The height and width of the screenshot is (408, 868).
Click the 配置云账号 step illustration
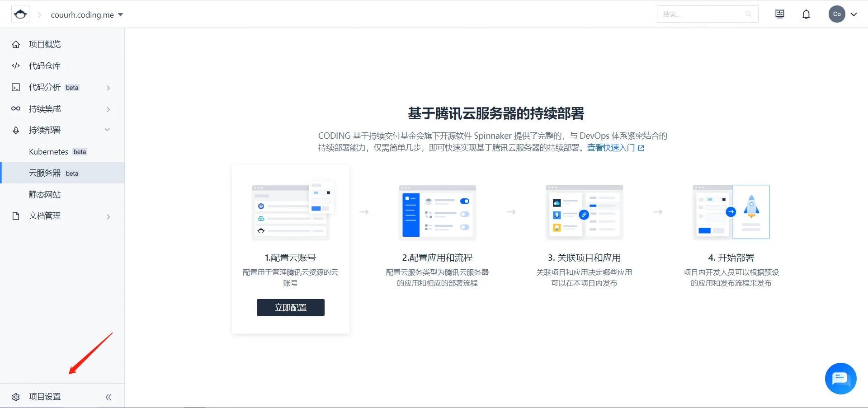click(293, 210)
